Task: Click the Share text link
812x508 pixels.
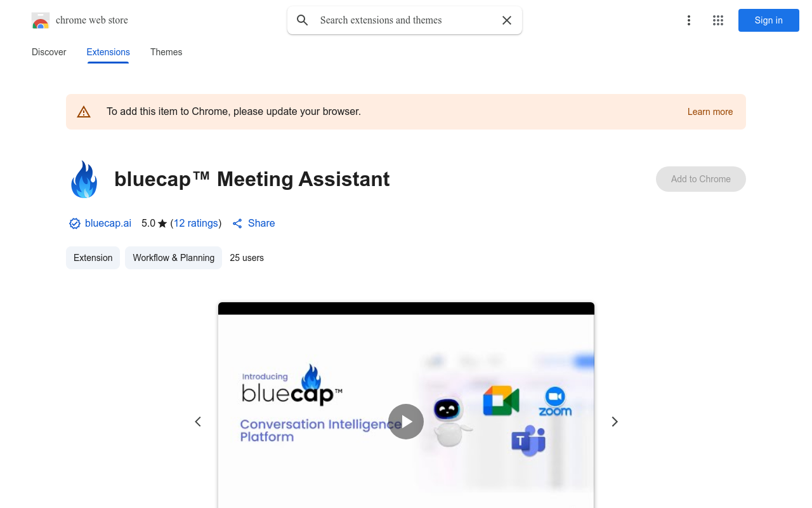Action: (x=261, y=224)
